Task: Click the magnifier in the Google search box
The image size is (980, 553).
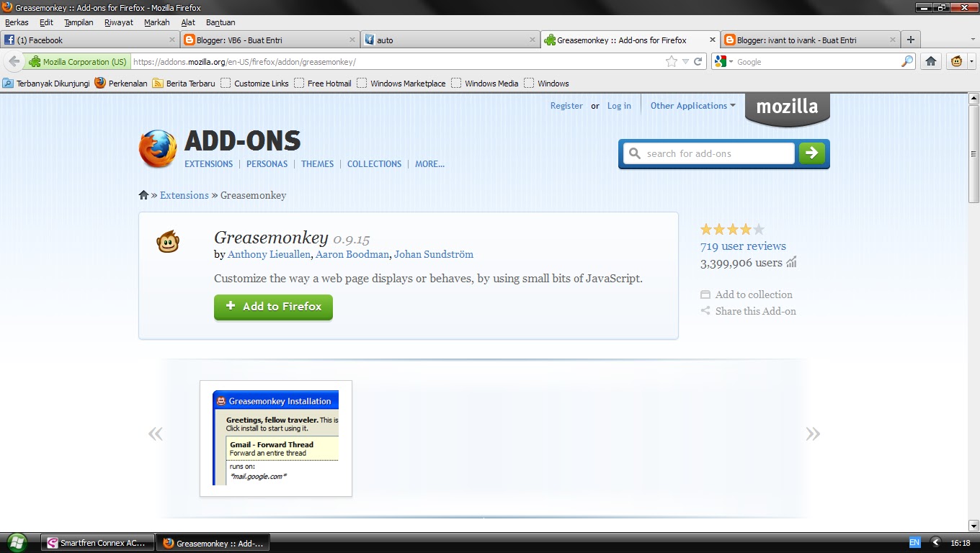Action: [x=907, y=62]
